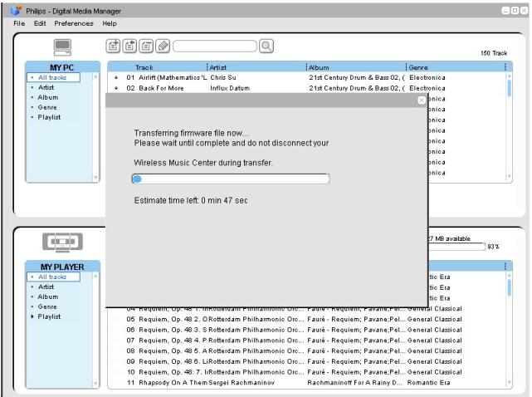
Task: Click down arrow of MY PLAYER tree scrollbar
Action: 95,384
